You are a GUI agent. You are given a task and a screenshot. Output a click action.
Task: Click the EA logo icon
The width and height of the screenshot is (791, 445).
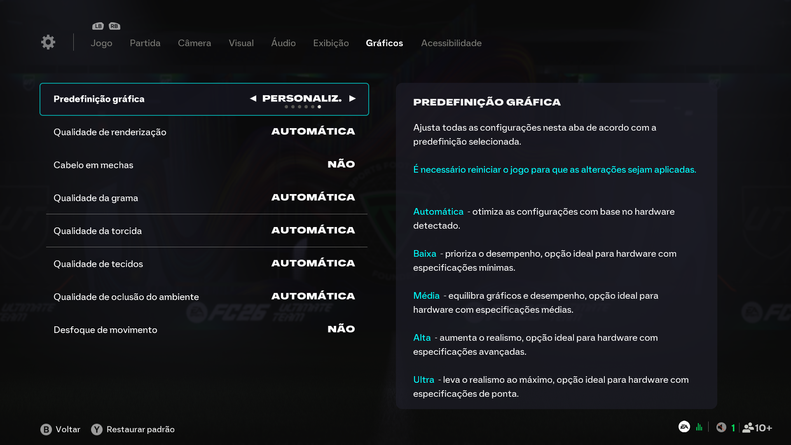[x=684, y=427]
